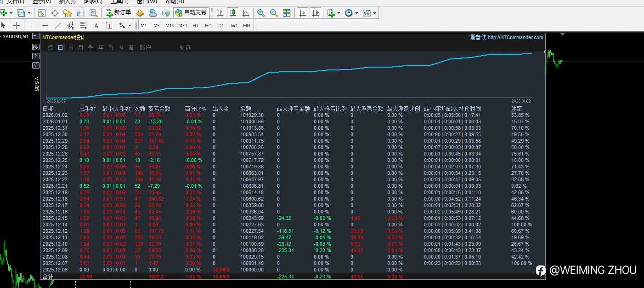Expand the profiles dropdown arrow
The image size is (644, 288).
tap(29, 13)
